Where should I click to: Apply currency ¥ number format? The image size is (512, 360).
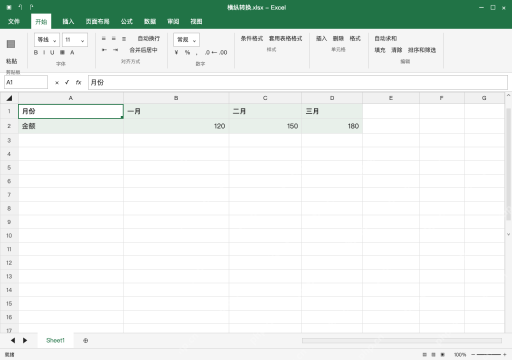click(x=176, y=52)
